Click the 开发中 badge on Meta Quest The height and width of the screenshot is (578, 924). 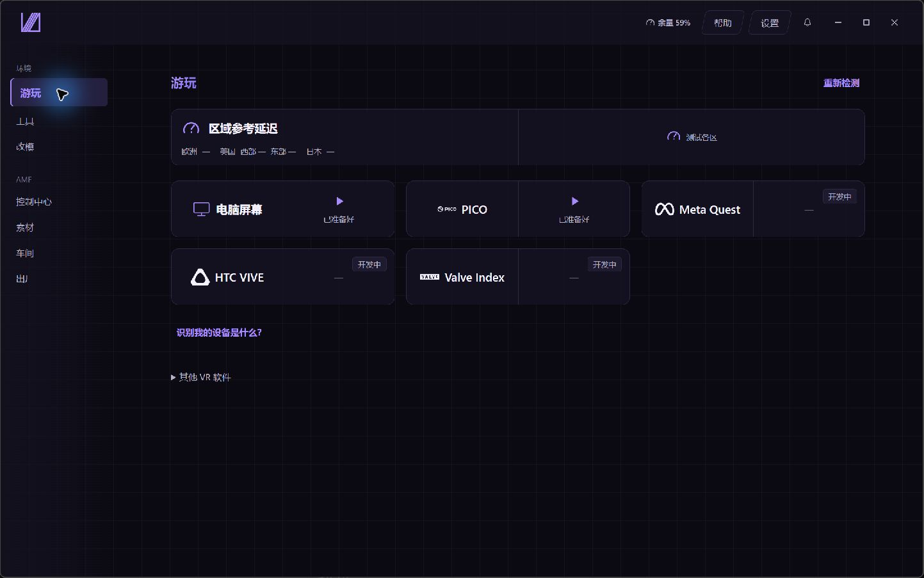pos(839,197)
